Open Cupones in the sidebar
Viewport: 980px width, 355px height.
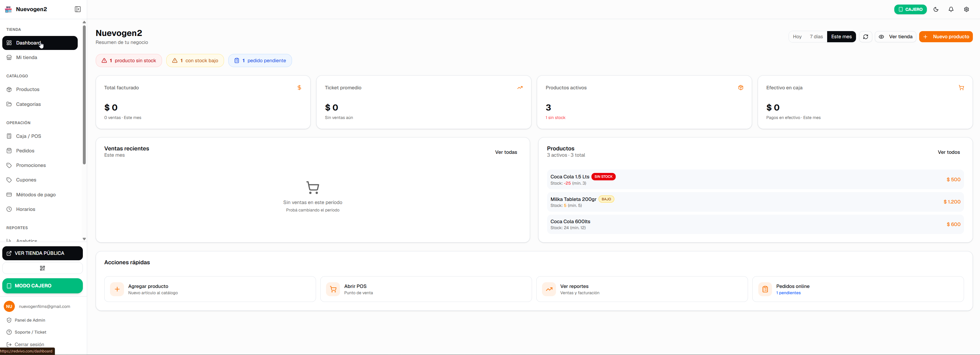(x=40, y=180)
